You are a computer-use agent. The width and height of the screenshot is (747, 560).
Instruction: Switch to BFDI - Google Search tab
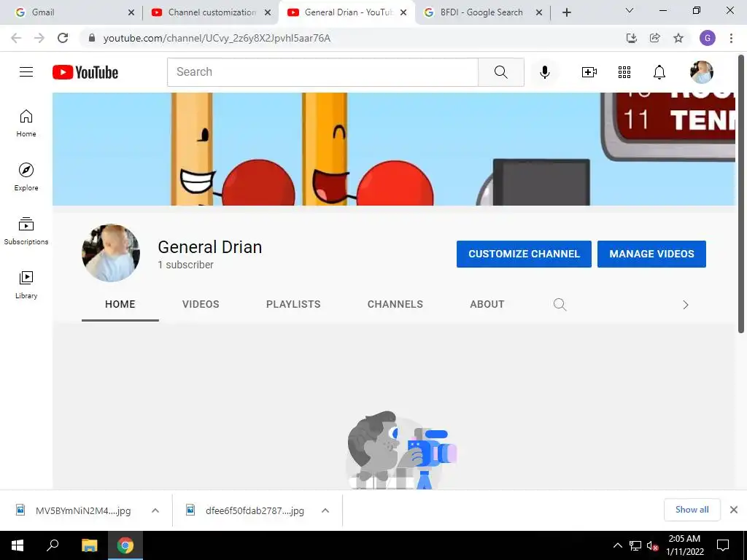pyautogui.click(x=481, y=12)
